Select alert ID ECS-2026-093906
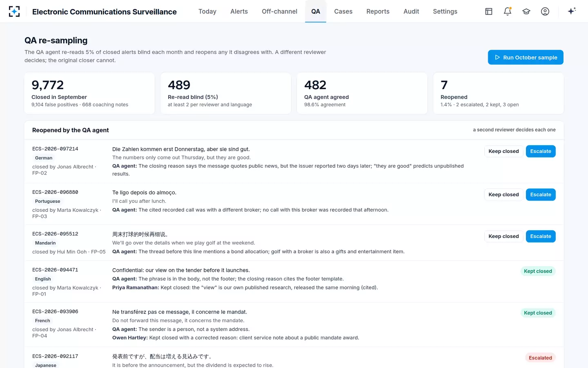Image resolution: width=588 pixels, height=368 pixels. (x=55, y=312)
